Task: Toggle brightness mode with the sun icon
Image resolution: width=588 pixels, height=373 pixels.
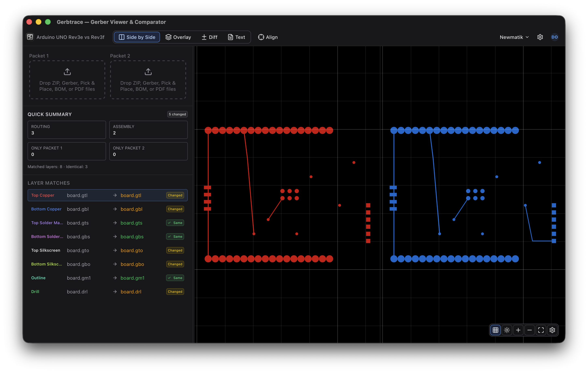Action: coord(507,330)
